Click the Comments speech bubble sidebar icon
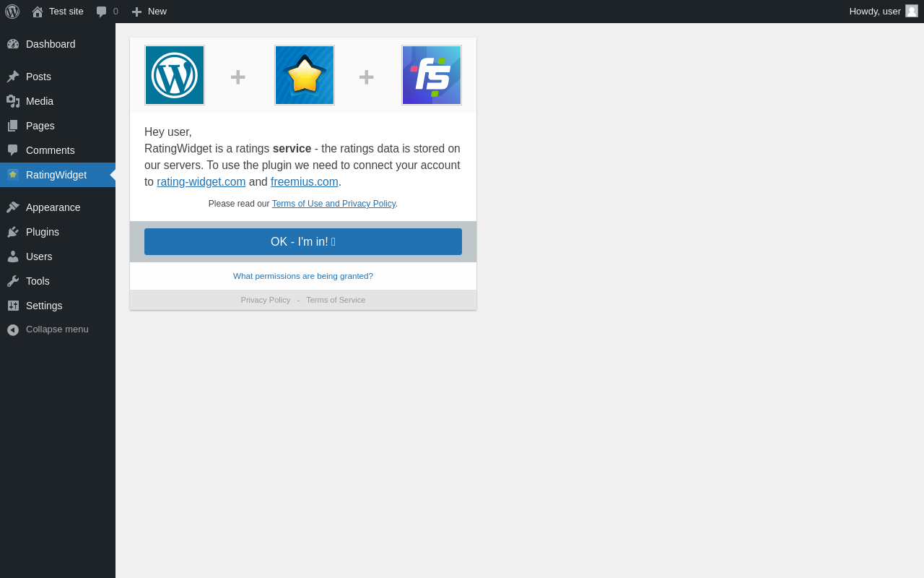This screenshot has width=924, height=578. click(x=13, y=150)
